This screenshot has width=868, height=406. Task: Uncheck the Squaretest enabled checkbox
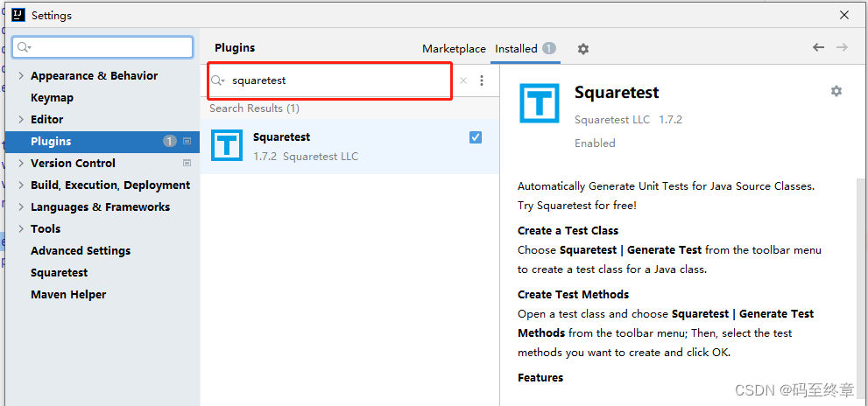[476, 137]
